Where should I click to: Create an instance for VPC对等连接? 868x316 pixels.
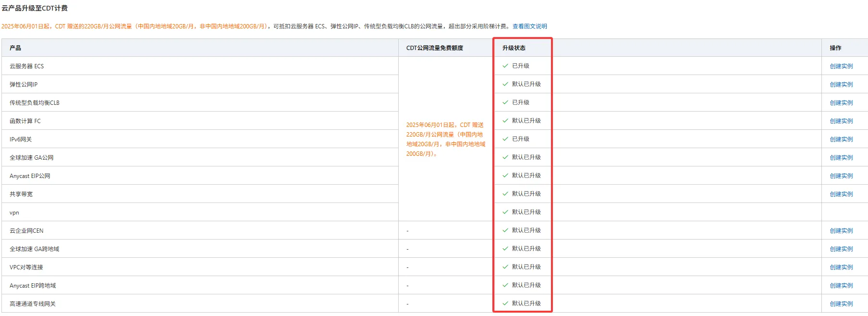point(841,267)
